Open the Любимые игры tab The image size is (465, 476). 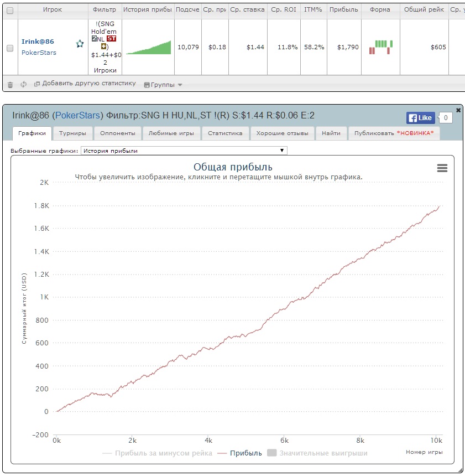[x=171, y=133]
